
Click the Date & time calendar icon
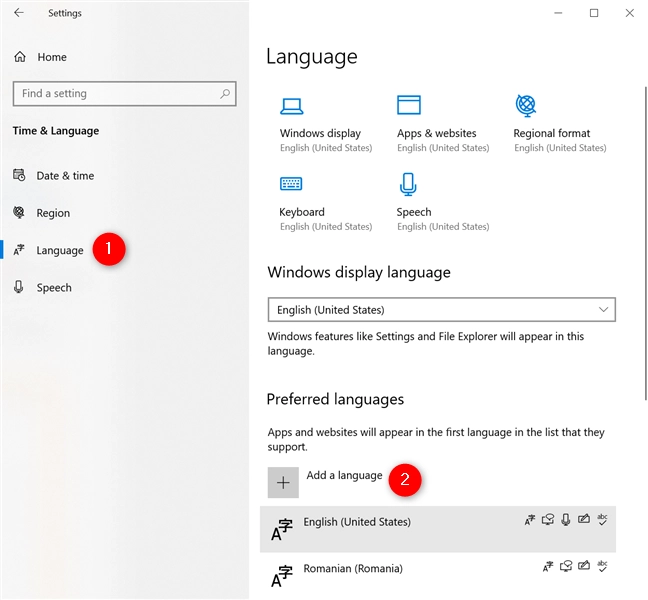click(19, 175)
